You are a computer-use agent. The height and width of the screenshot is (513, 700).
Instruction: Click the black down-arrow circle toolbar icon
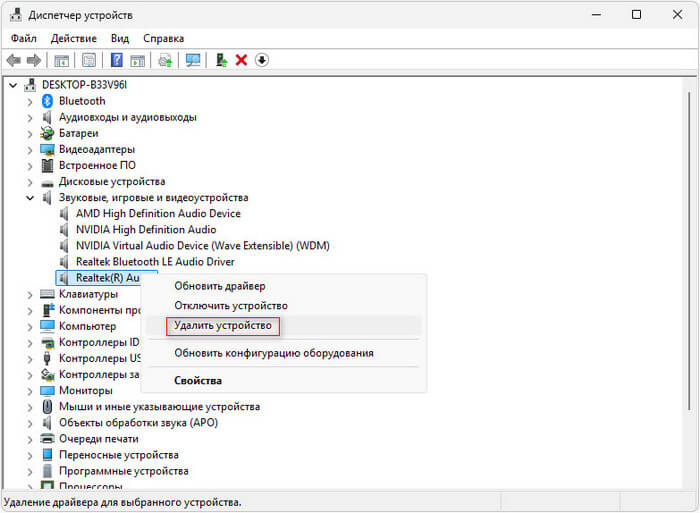(262, 60)
